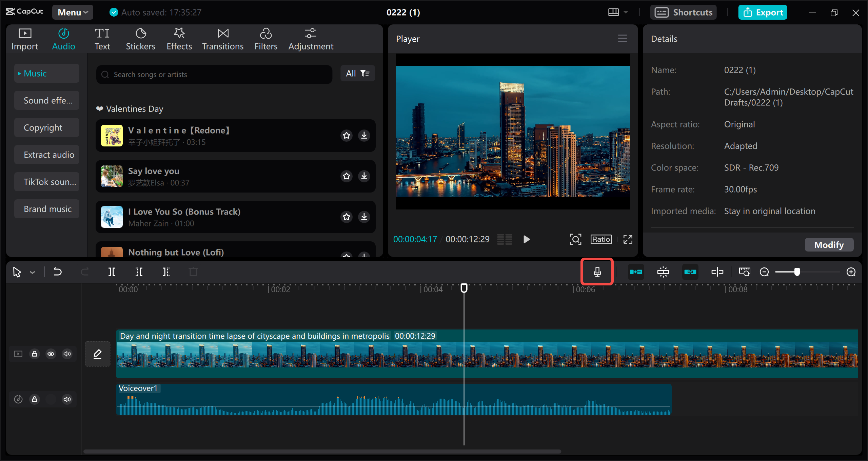Expand the cursor tool options arrow
Image resolution: width=868 pixels, height=461 pixels.
(32, 272)
